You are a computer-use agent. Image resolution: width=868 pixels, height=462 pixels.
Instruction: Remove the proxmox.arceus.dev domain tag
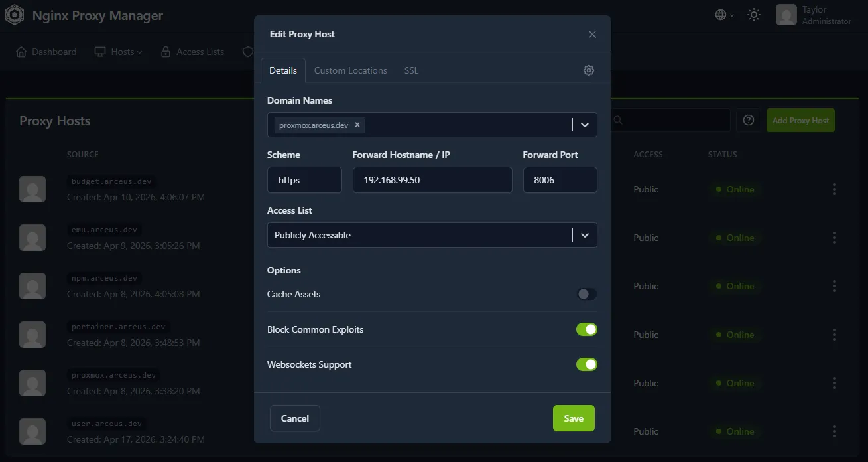pyautogui.click(x=357, y=125)
